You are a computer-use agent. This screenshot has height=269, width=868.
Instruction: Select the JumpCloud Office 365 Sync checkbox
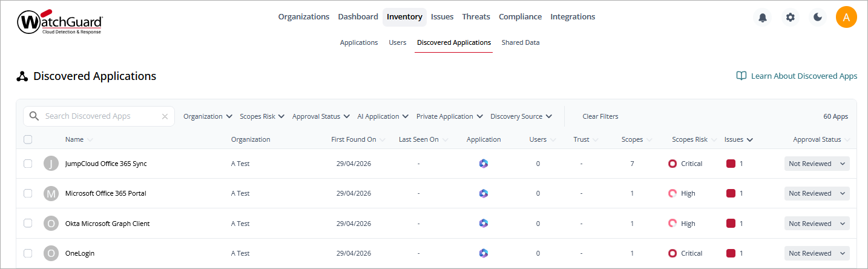tap(28, 164)
